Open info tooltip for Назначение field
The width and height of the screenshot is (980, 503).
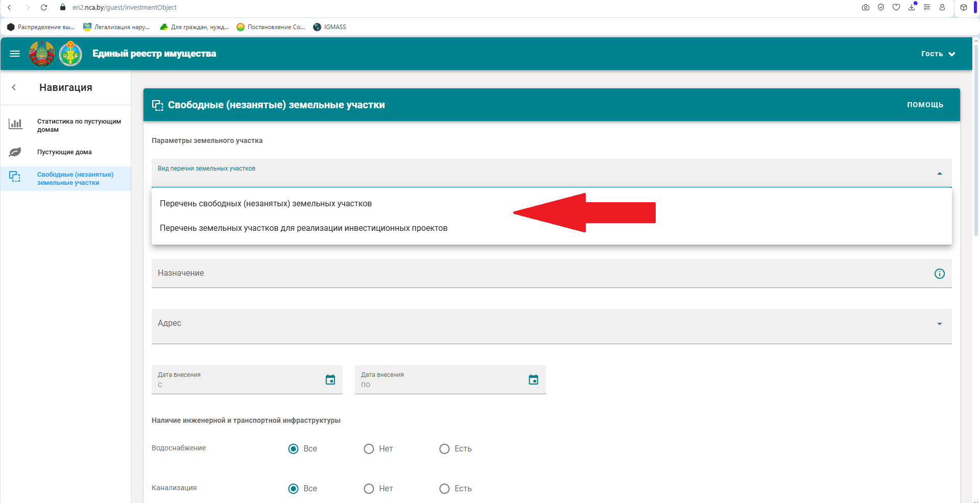coord(939,274)
